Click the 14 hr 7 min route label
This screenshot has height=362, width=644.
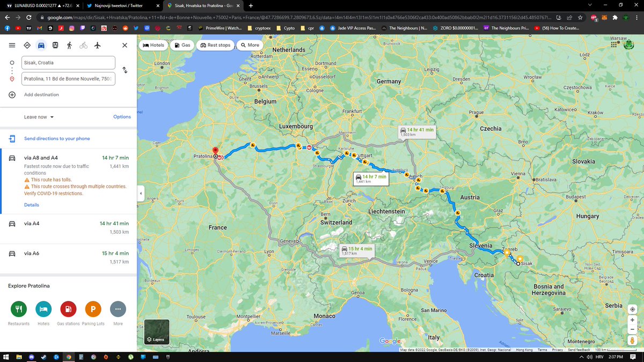click(371, 179)
